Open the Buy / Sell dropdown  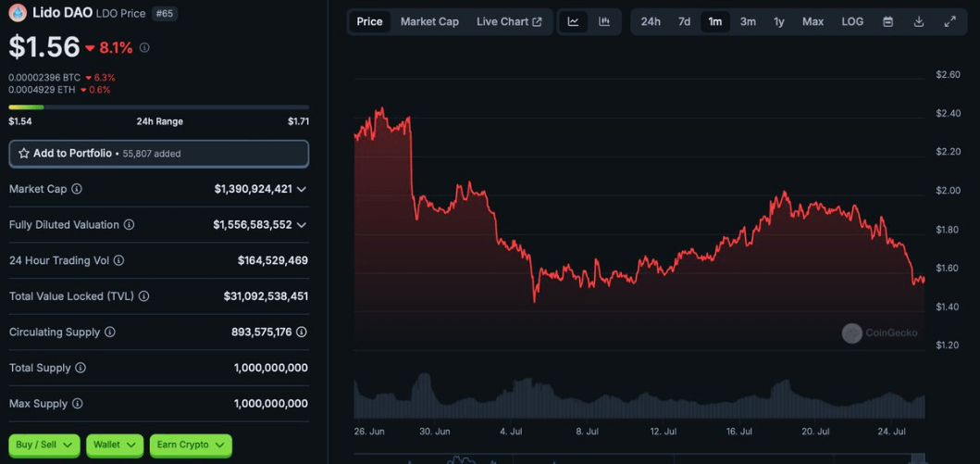click(x=44, y=445)
